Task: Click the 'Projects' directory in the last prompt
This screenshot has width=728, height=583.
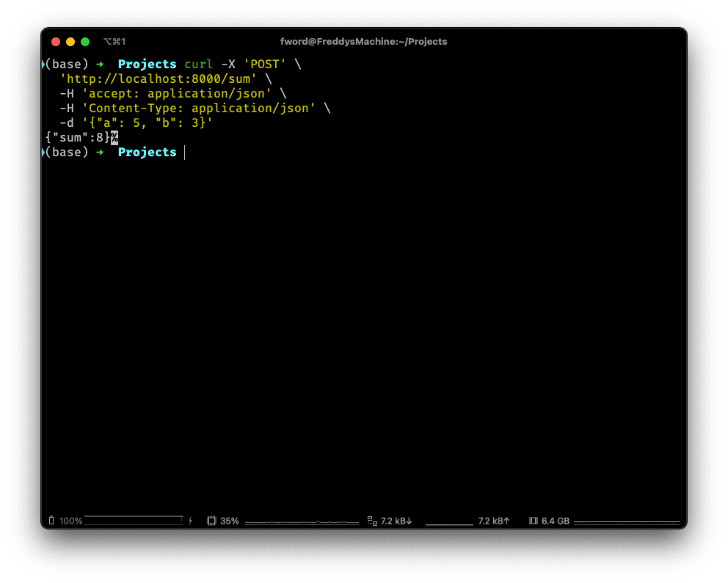Action: click(148, 152)
